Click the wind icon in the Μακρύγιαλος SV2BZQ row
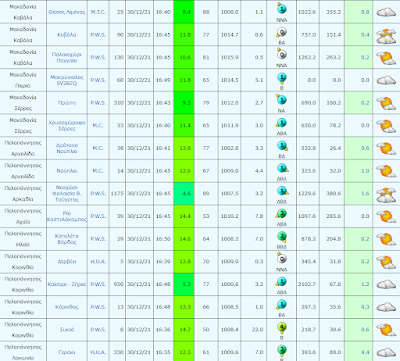 click(x=281, y=78)
